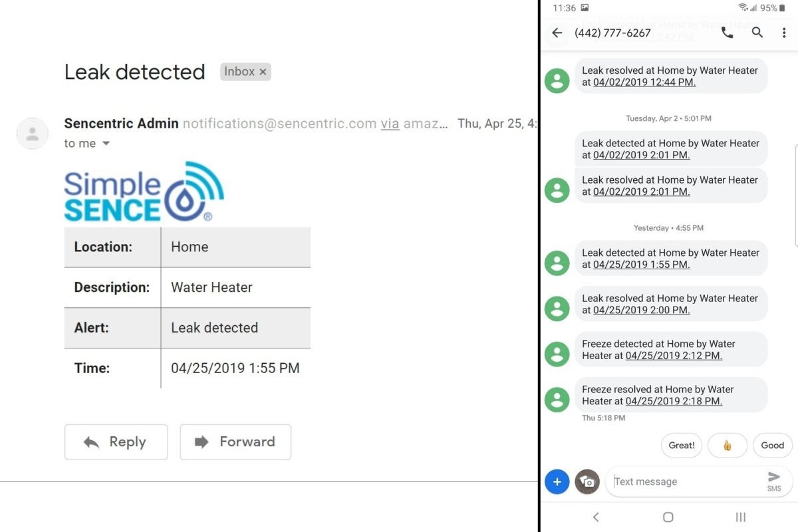Expand the 'to me' recipient details arrow

(106, 144)
